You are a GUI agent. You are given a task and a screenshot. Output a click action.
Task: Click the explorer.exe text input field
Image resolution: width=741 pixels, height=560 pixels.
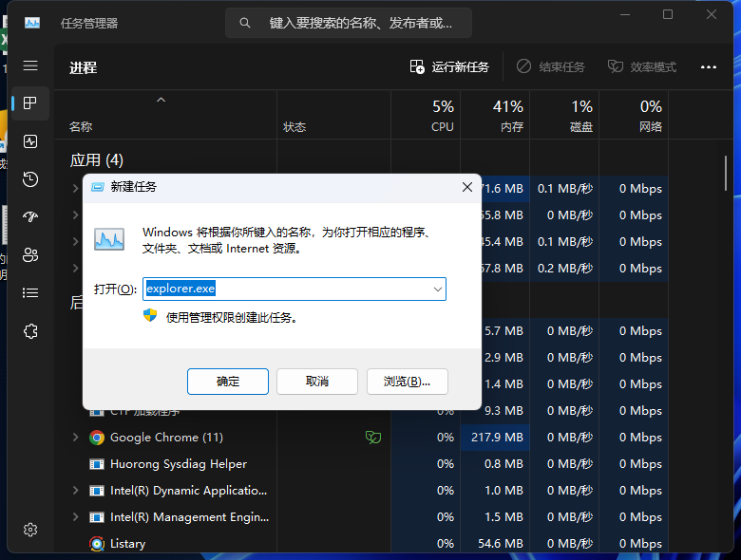285,289
